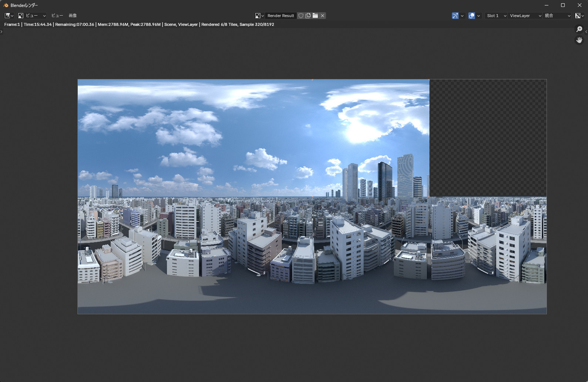588x382 pixels.
Task: Open the 画像 menu
Action: 73,16
